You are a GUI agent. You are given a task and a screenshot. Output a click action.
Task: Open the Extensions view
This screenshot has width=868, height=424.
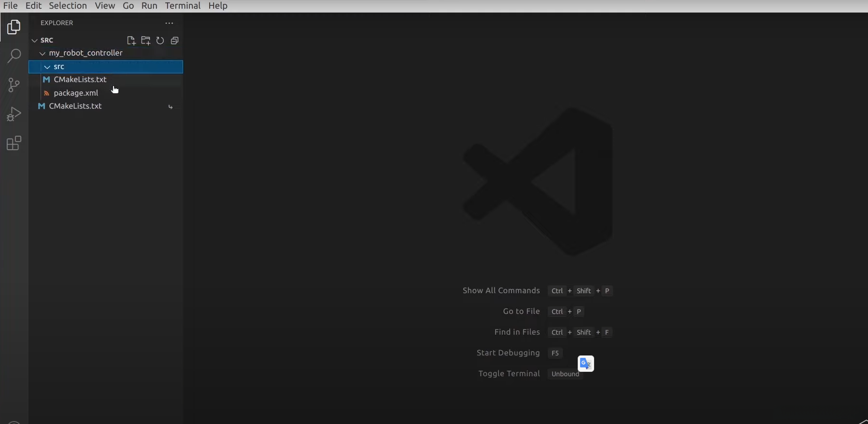pos(14,143)
